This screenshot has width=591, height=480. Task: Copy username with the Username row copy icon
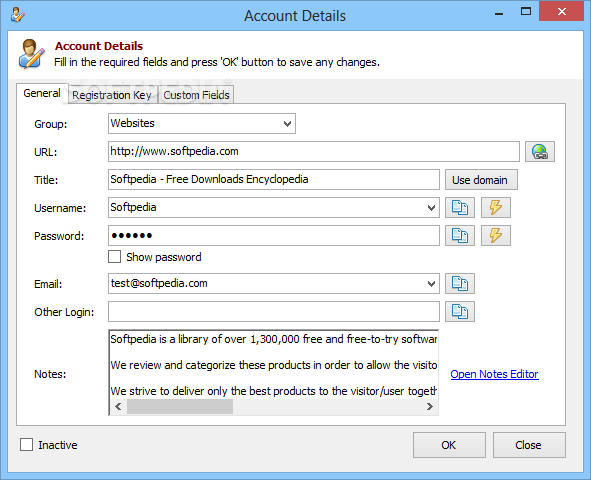point(460,208)
